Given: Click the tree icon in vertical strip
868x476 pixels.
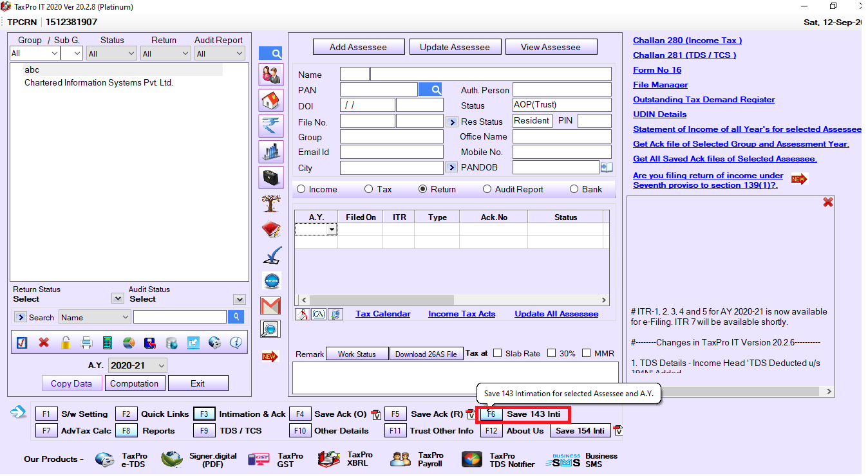Looking at the screenshot, I should pos(271,203).
